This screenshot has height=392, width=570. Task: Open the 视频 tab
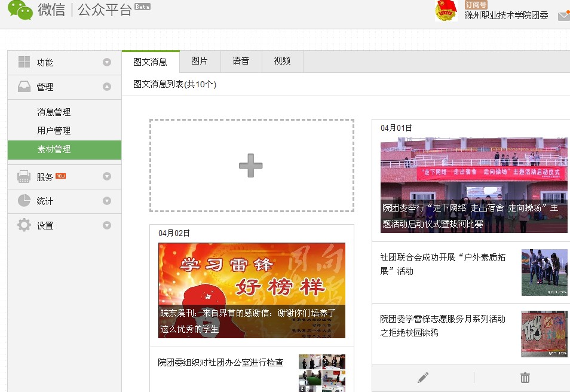click(x=282, y=61)
